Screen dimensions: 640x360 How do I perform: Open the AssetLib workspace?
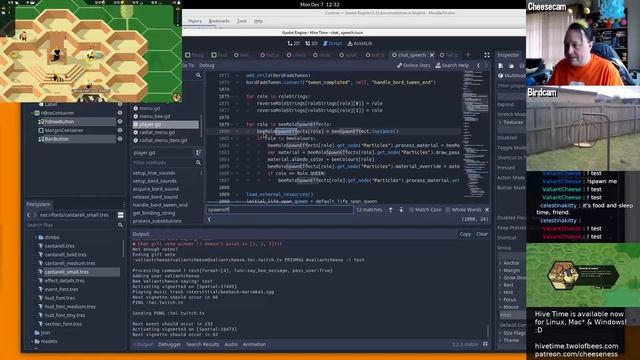360,43
